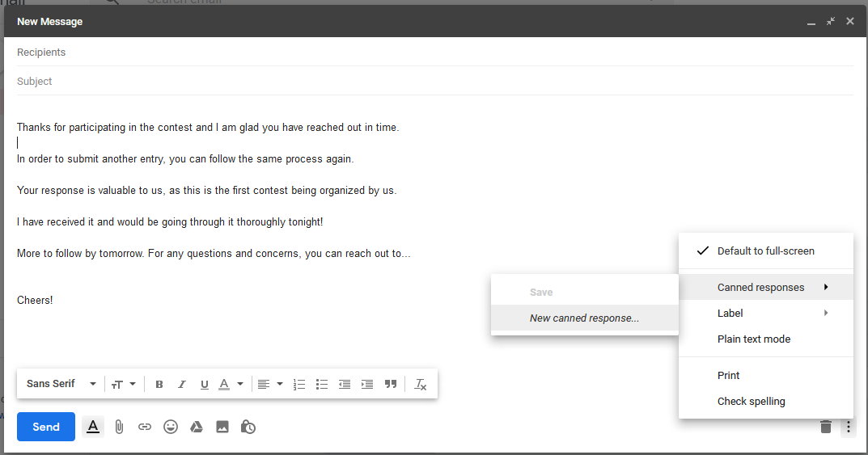Viewport: 868px width, 455px height.
Task: Toggle italic formatting
Action: click(x=181, y=384)
